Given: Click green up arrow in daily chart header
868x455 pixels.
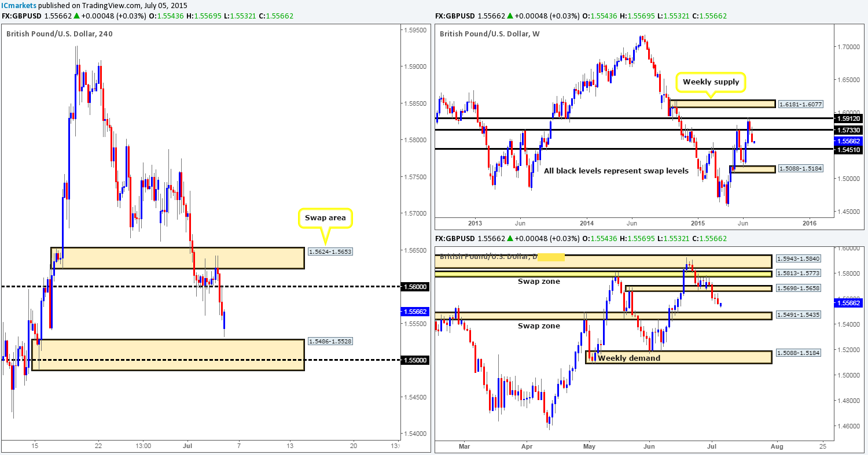Looking at the screenshot, I should 510,238.
